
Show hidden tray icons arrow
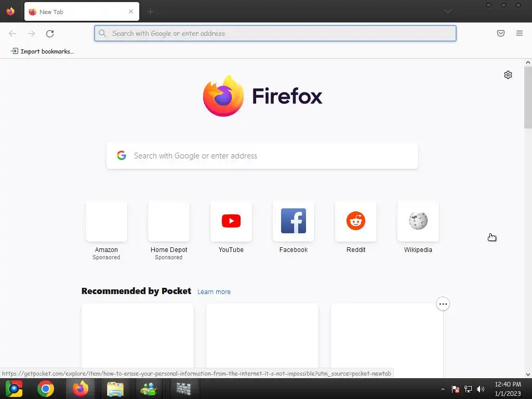click(x=443, y=389)
